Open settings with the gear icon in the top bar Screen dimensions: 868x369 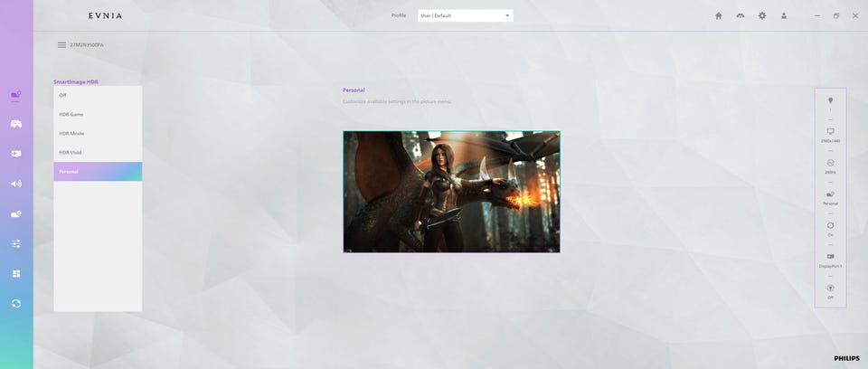pyautogui.click(x=762, y=15)
